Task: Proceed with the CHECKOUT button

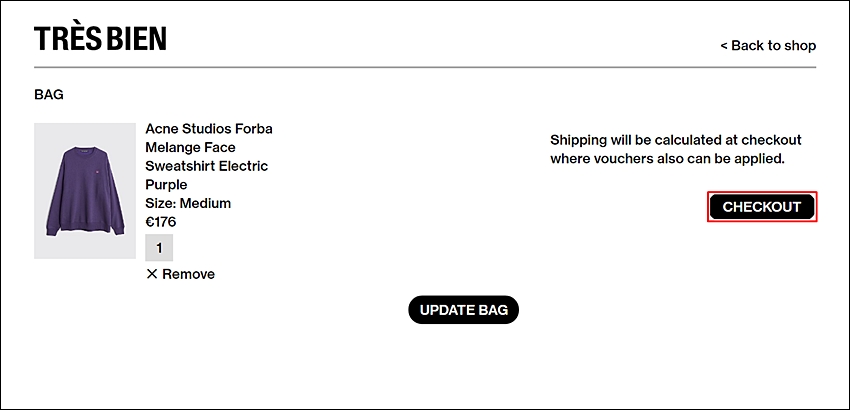Action: coord(762,207)
